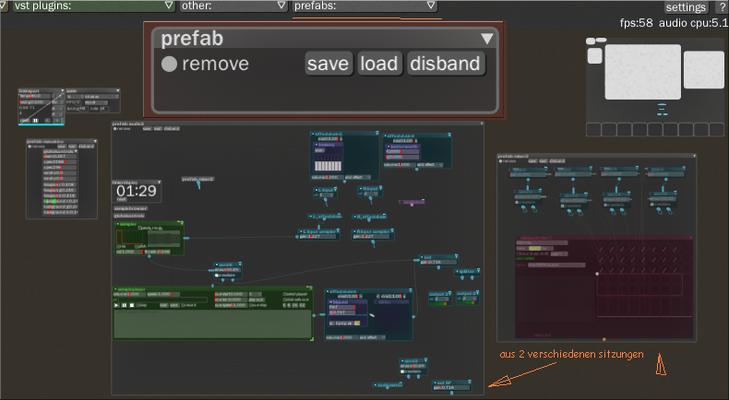Click disband in prefab nanokino
729x400 pixels.
pyautogui.click(x=86, y=146)
